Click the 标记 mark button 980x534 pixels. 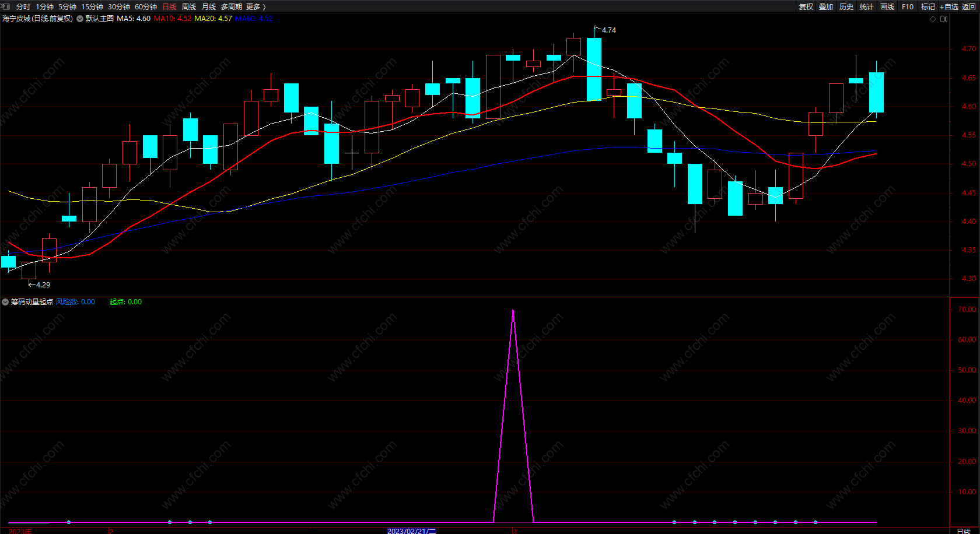(928, 6)
